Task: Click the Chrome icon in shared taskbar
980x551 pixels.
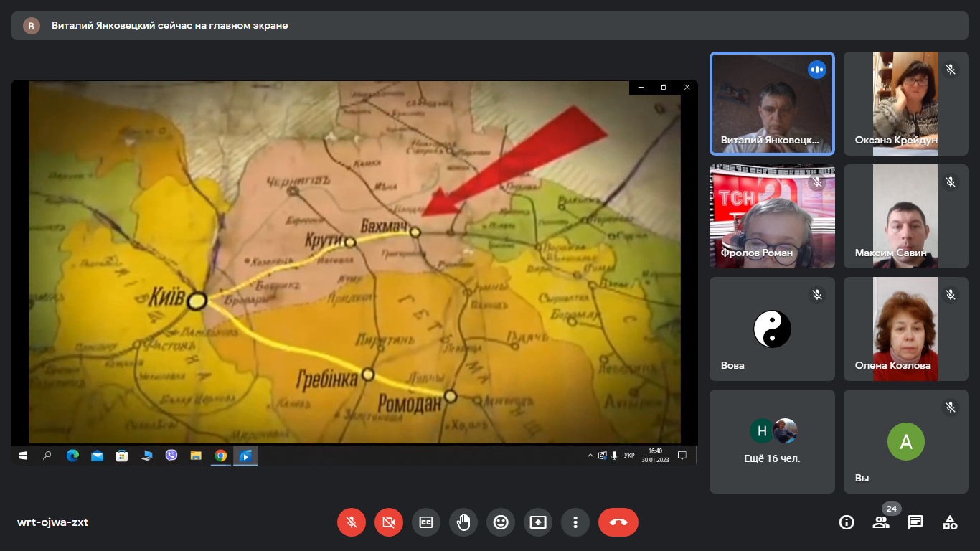Action: pos(220,456)
